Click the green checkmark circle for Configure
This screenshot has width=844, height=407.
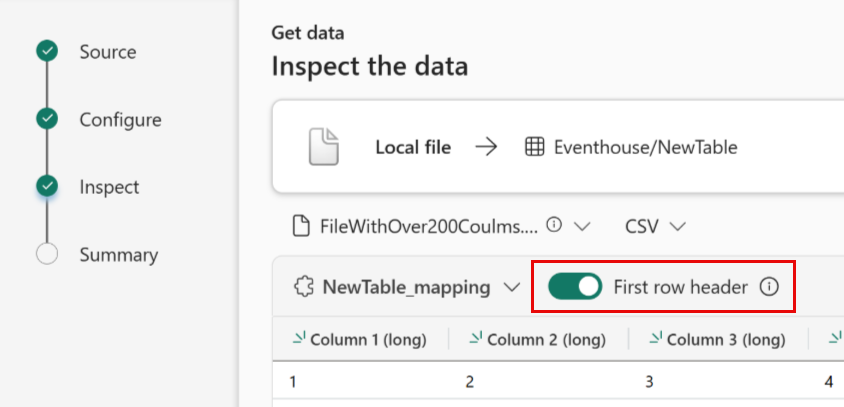(47, 118)
